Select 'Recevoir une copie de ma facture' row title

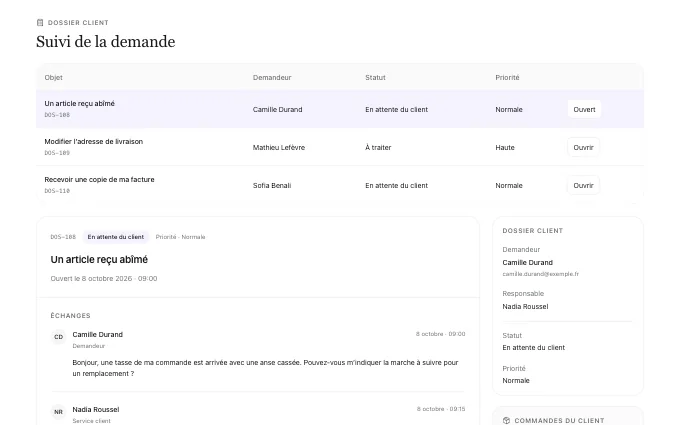click(x=99, y=179)
